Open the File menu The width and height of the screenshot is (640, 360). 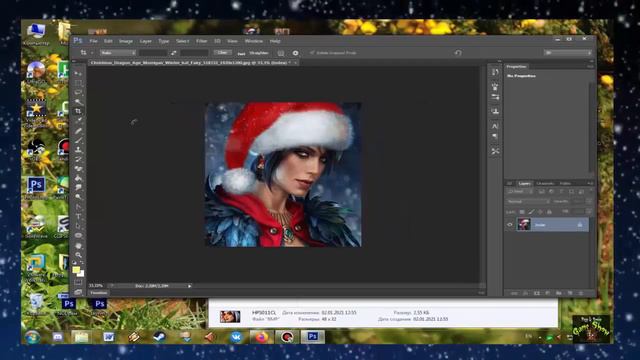tap(93, 41)
